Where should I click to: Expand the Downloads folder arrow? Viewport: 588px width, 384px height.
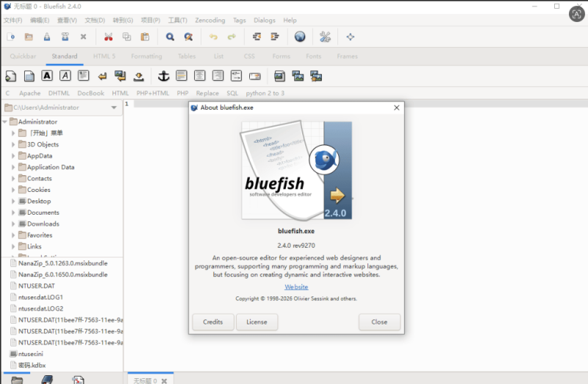(13, 224)
